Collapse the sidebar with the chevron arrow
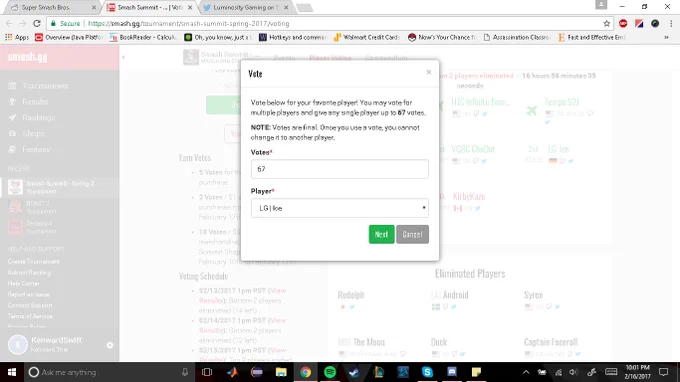Screen dimensions: 680x382 [x=123, y=57]
